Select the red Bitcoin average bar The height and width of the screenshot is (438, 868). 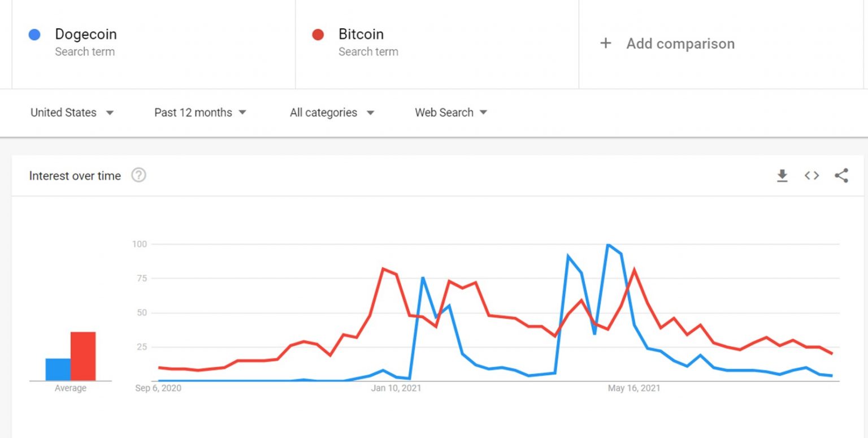[x=83, y=356]
